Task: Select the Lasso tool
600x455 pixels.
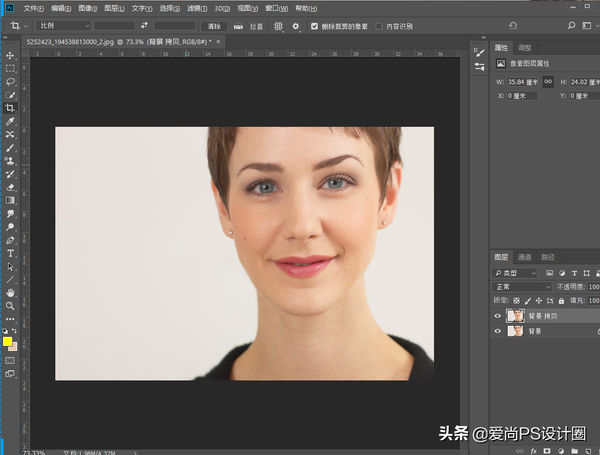Action: (10, 81)
